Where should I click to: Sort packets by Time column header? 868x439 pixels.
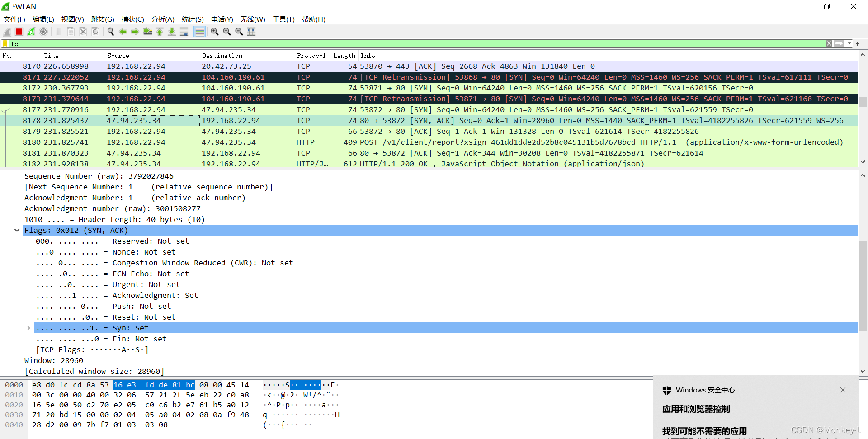click(73, 56)
